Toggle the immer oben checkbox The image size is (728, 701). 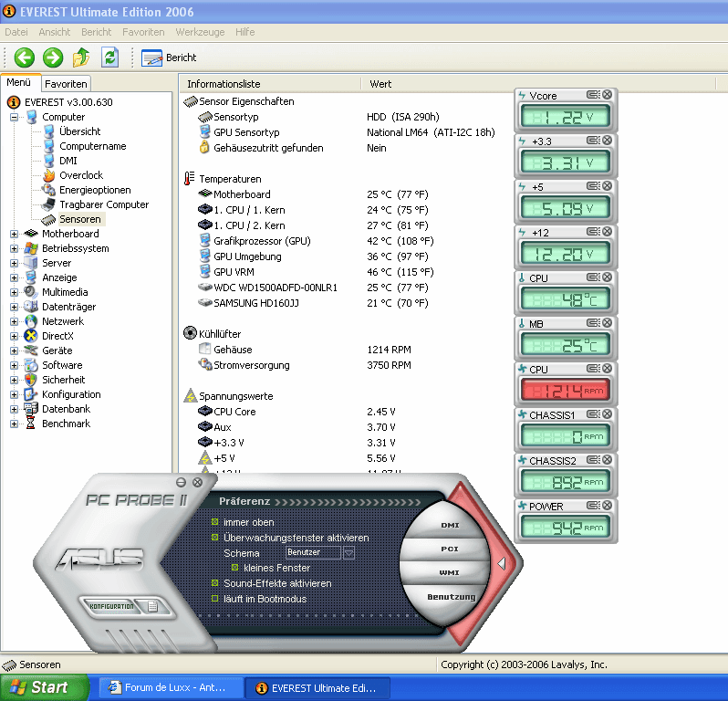215,522
